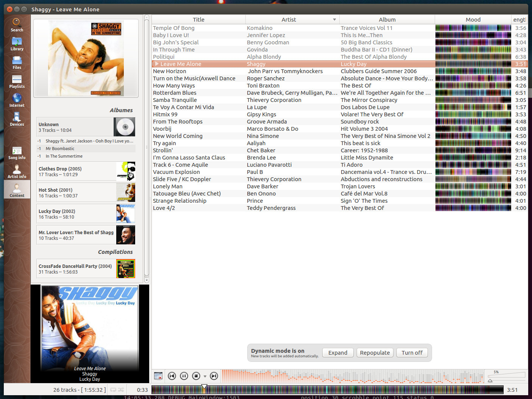Open the Library sidebar tab

[17, 44]
